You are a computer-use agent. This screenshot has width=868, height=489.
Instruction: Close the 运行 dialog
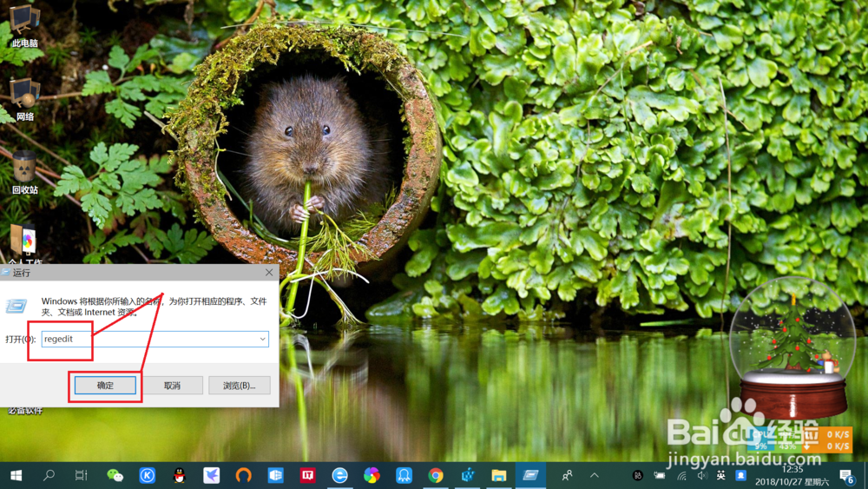269,273
